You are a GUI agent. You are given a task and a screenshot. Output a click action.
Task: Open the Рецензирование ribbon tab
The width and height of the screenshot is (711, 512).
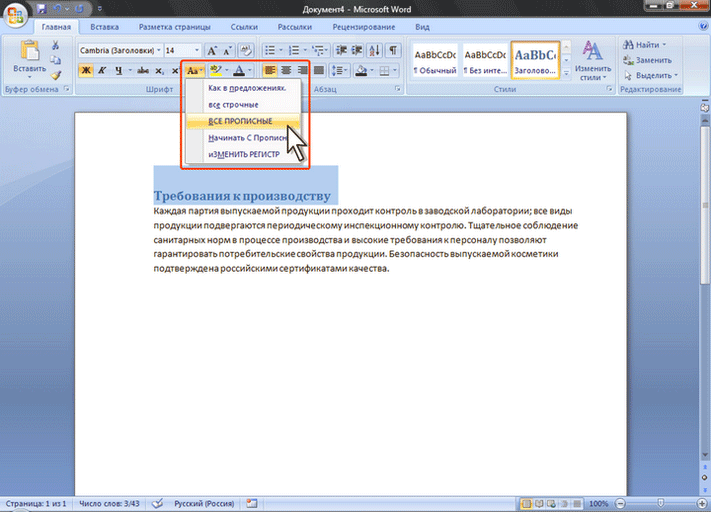pos(364,27)
